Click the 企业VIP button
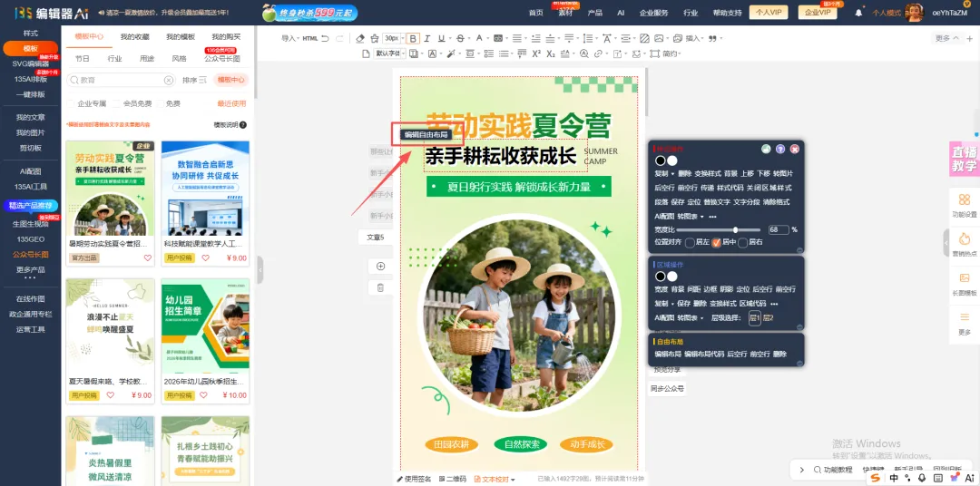The height and width of the screenshot is (486, 980). pyautogui.click(x=817, y=12)
